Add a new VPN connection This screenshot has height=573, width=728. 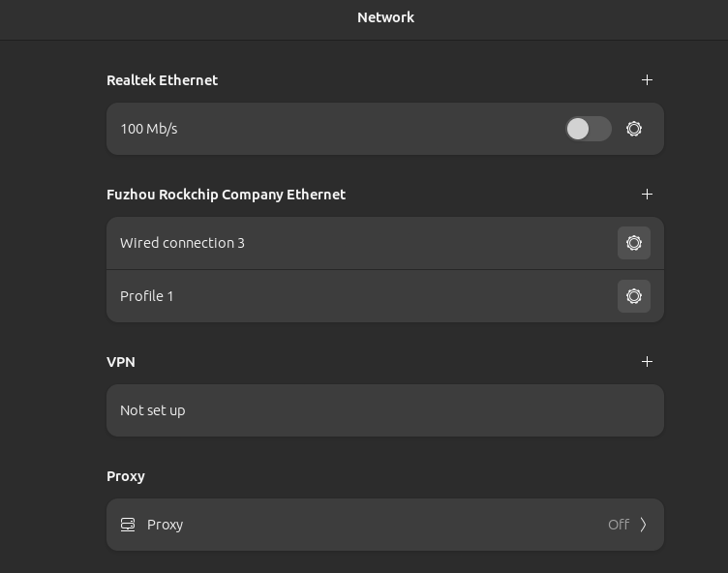647,362
